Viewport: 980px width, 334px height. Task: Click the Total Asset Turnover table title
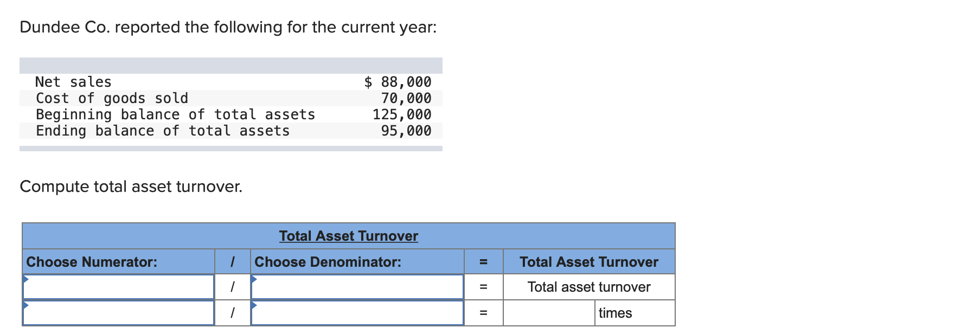[x=348, y=236]
